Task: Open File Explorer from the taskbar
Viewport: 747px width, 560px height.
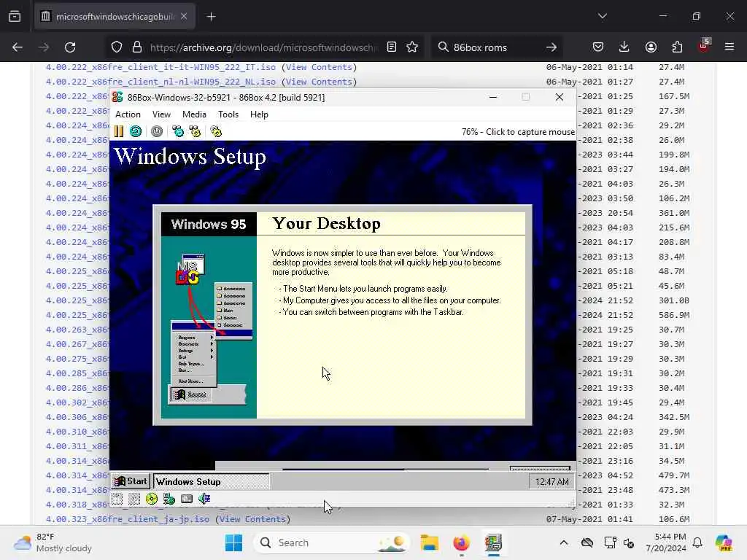Action: click(429, 542)
